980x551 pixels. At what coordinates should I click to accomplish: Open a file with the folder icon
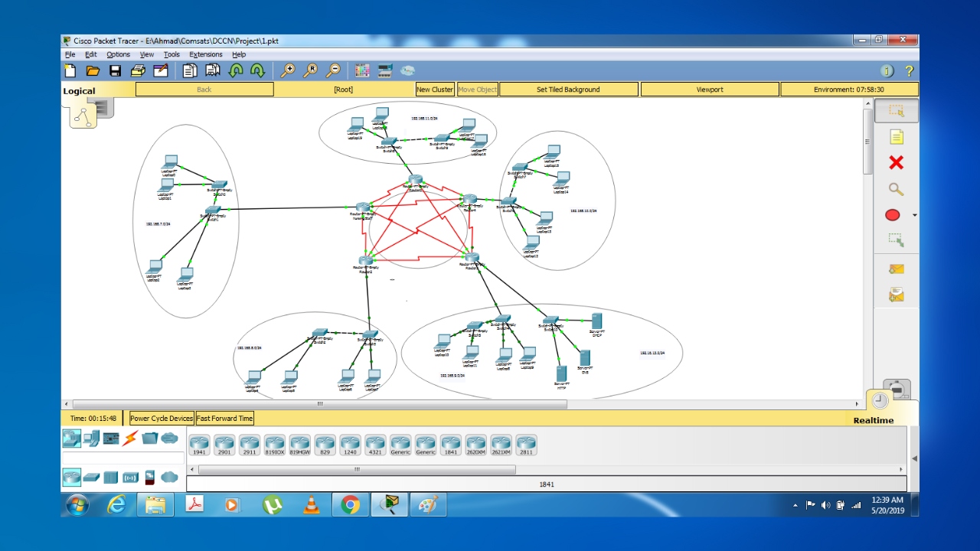93,70
